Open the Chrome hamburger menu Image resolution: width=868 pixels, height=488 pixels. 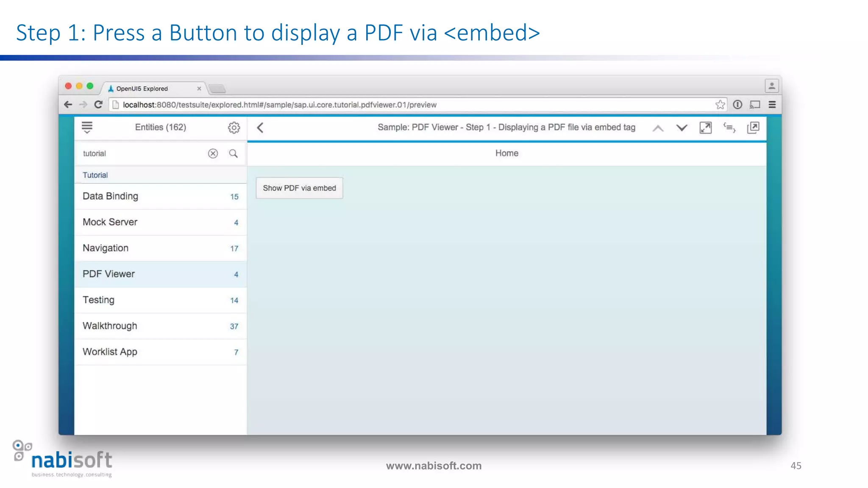(772, 105)
